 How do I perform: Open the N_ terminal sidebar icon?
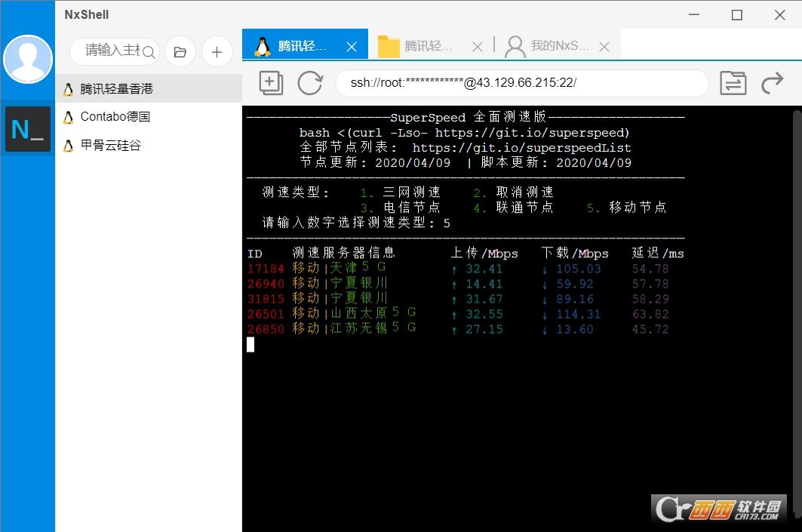28,129
